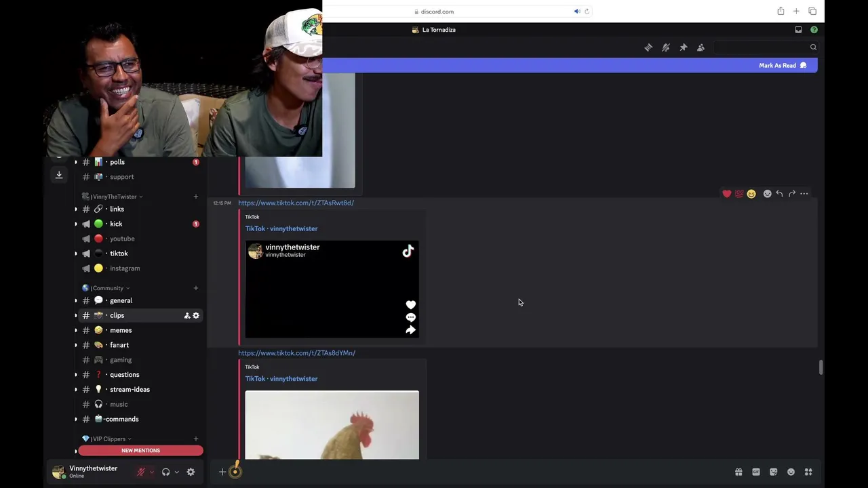Show pinned messages with the pin icon
The height and width of the screenshot is (488, 868).
[x=684, y=47]
